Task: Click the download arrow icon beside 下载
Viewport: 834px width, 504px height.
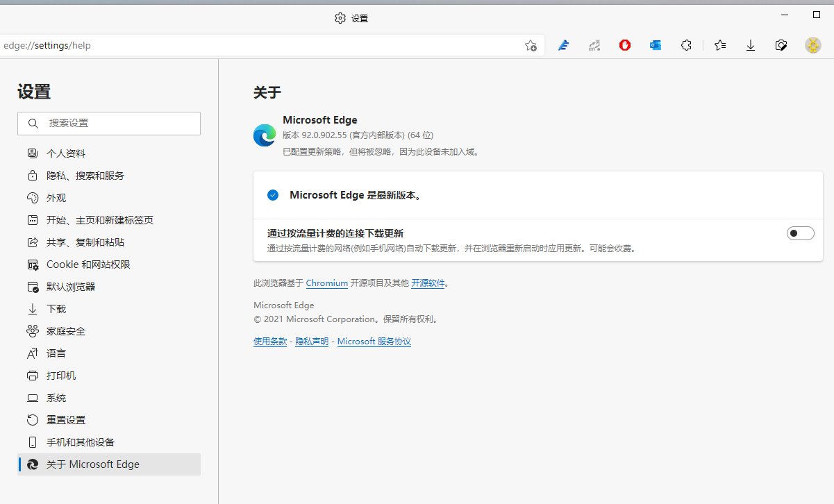Action: pyautogui.click(x=32, y=309)
